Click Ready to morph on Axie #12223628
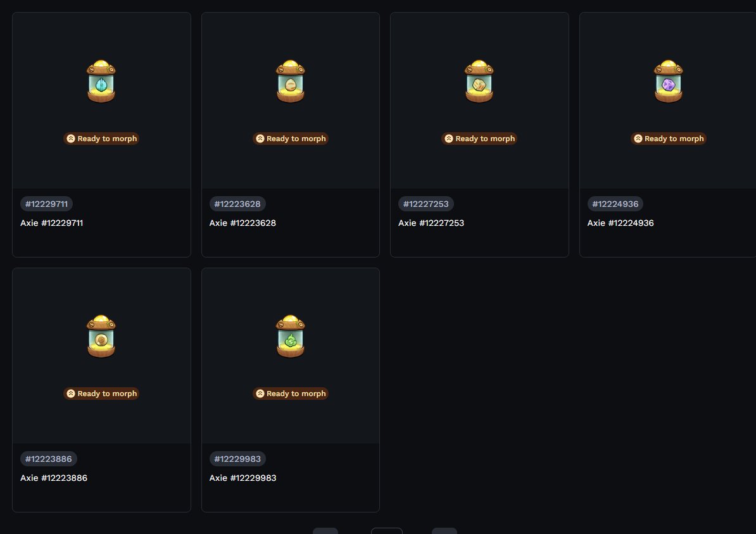 290,139
